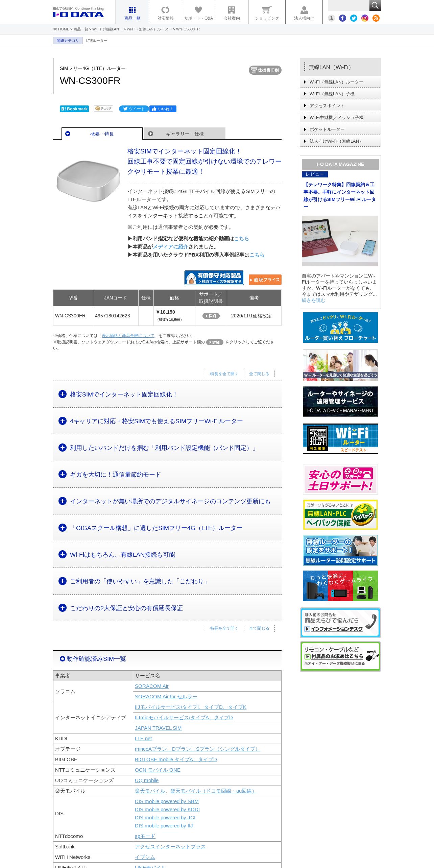Switch to the ギャラリー・仕様 tab
The width and height of the screenshot is (434, 868).
185,134
